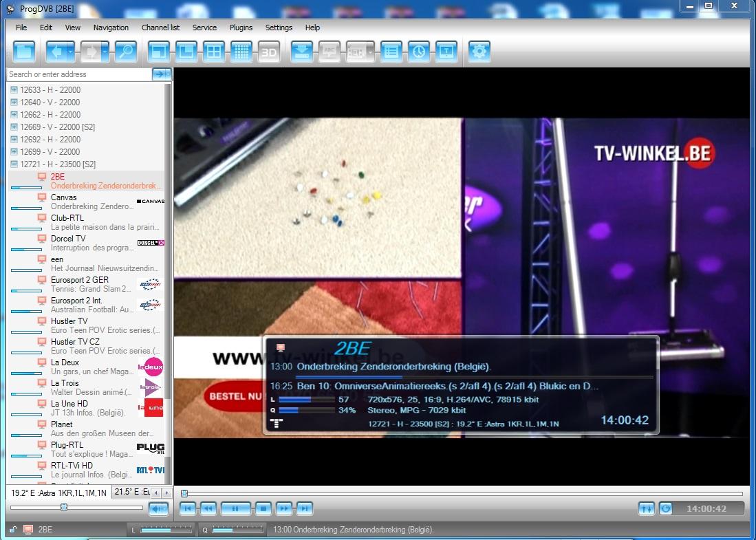The height and width of the screenshot is (540, 756).
Task: Open the View menu
Action: point(73,28)
